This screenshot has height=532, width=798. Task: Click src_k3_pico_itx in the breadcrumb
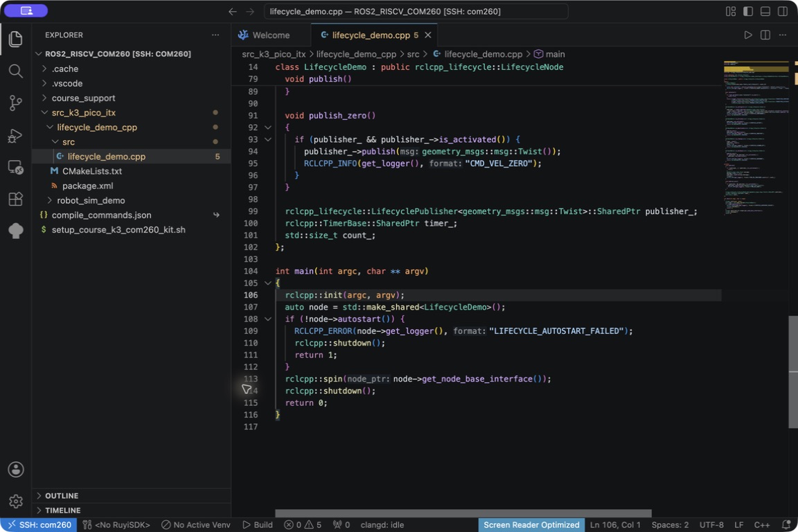coord(274,54)
